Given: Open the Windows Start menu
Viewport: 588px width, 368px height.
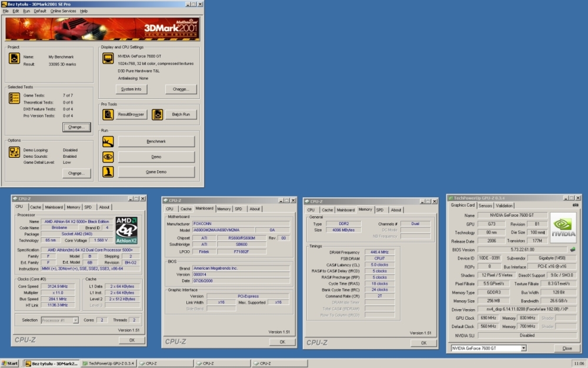Looking at the screenshot, I should click(10, 363).
